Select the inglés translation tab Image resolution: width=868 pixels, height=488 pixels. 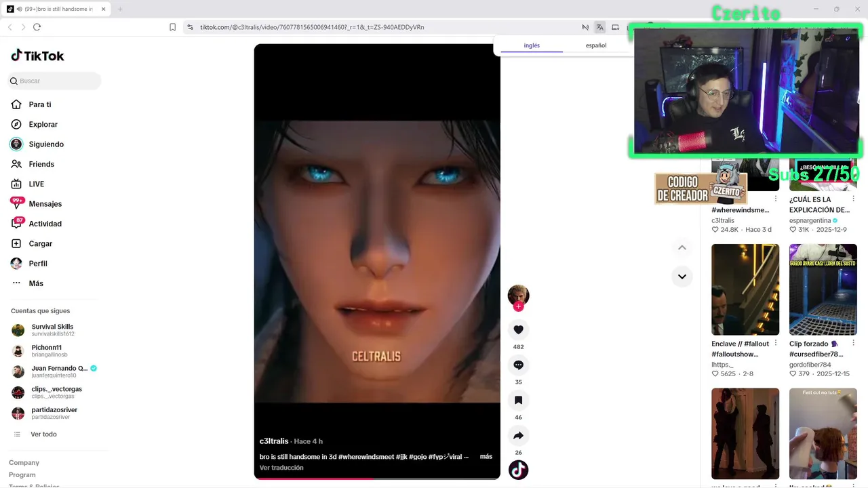[x=532, y=45]
